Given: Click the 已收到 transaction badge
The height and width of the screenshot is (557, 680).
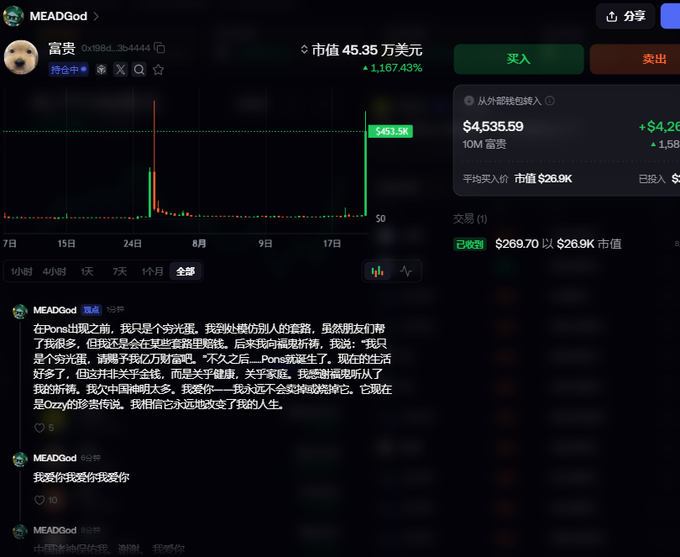Looking at the screenshot, I should [470, 244].
